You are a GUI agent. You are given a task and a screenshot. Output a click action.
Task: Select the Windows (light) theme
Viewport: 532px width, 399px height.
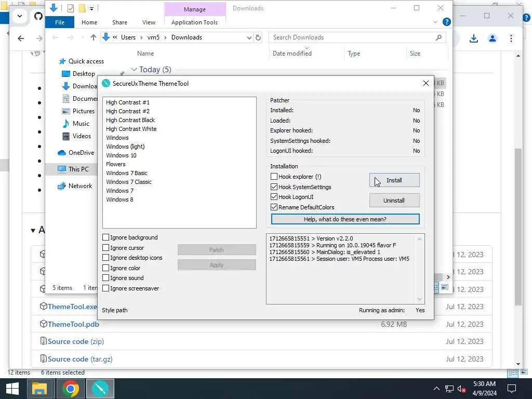[125, 146]
